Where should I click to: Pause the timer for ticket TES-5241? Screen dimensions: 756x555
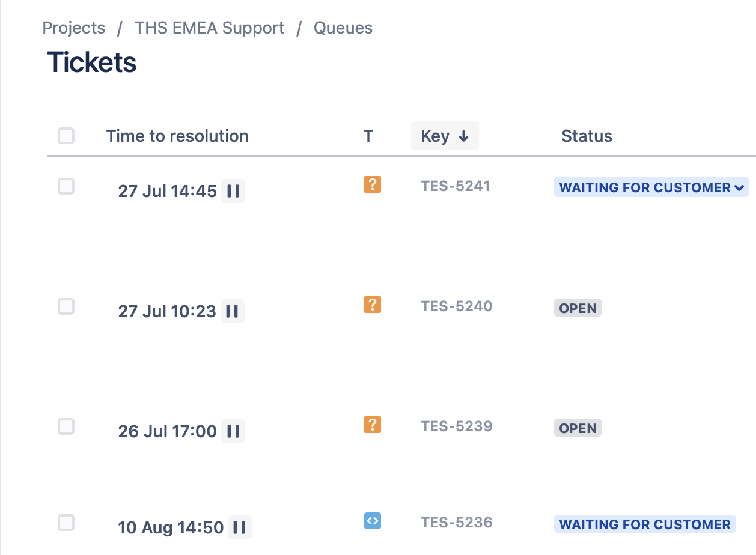[233, 191]
